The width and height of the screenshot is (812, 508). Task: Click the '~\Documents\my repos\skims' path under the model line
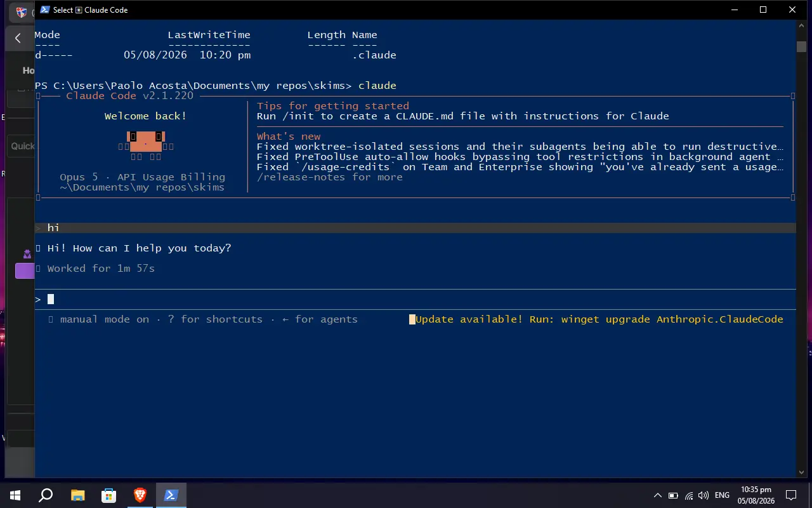[142, 187]
